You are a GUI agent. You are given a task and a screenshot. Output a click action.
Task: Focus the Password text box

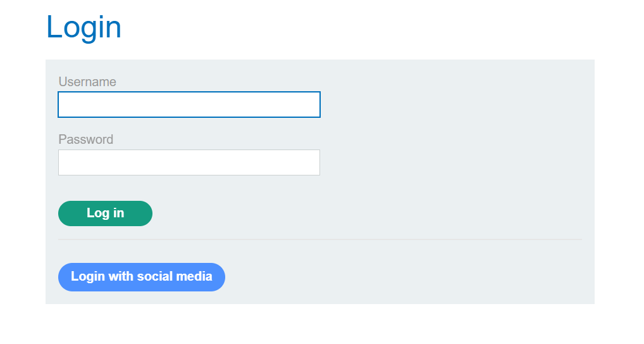click(x=189, y=162)
